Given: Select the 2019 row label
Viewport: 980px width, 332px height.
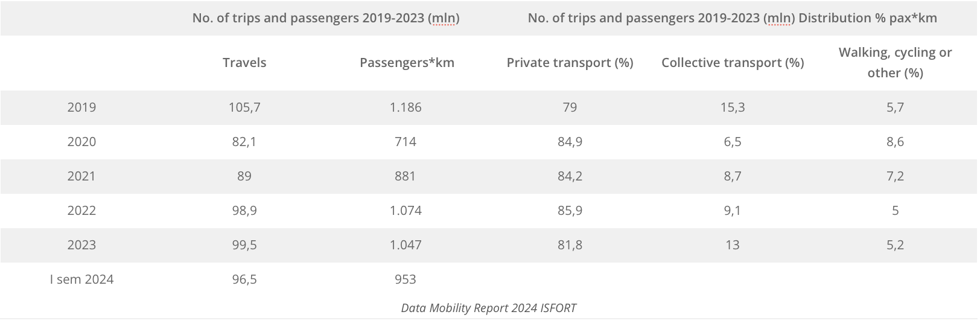Looking at the screenshot, I should (x=81, y=107).
